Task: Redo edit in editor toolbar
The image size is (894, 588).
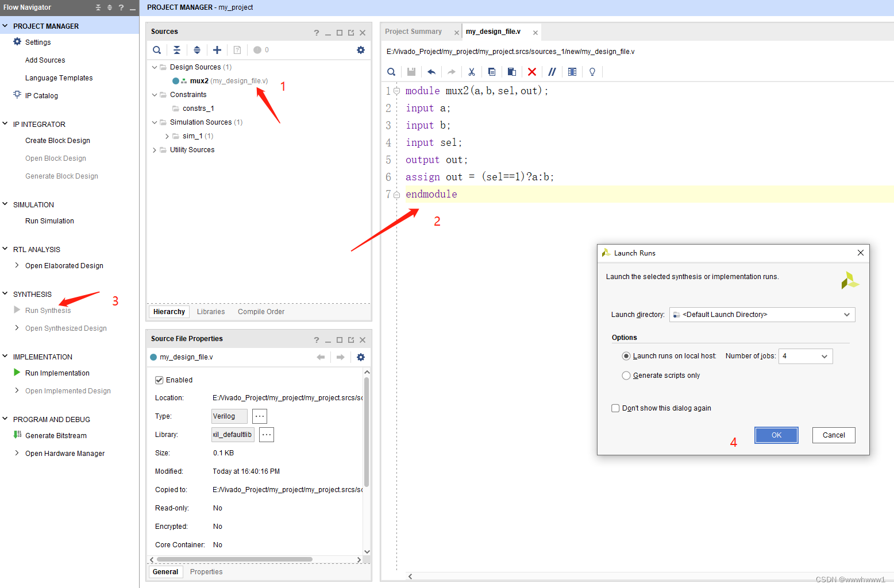Action: pyautogui.click(x=452, y=72)
